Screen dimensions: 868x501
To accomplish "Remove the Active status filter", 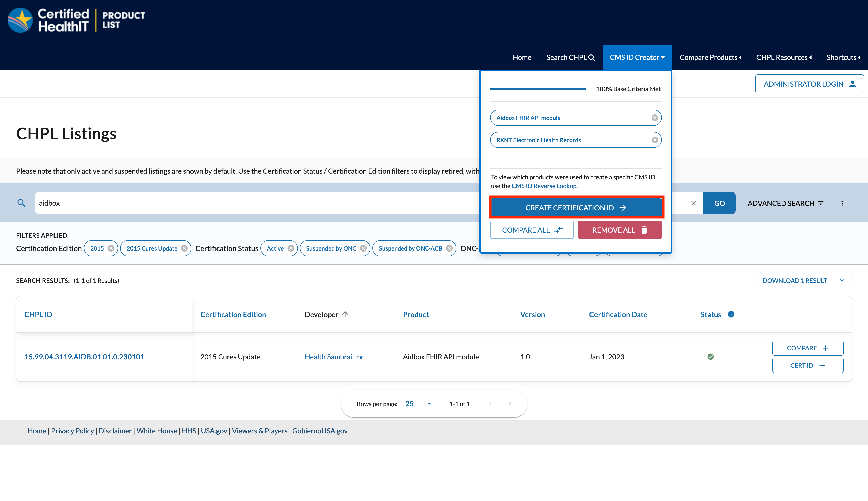I will 291,248.
